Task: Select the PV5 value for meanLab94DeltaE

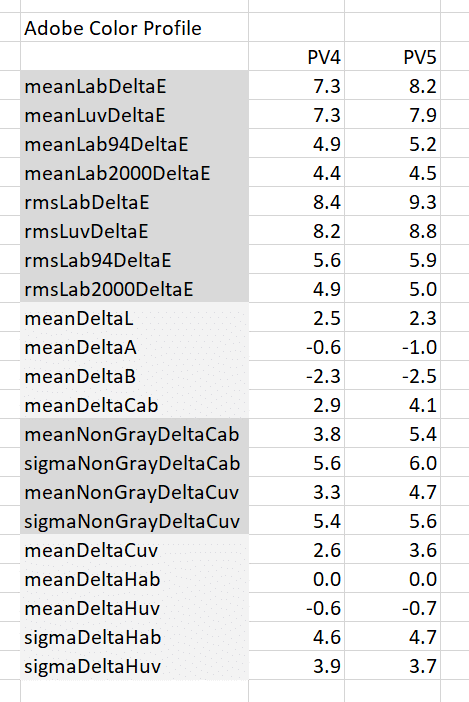Action: click(x=392, y=143)
